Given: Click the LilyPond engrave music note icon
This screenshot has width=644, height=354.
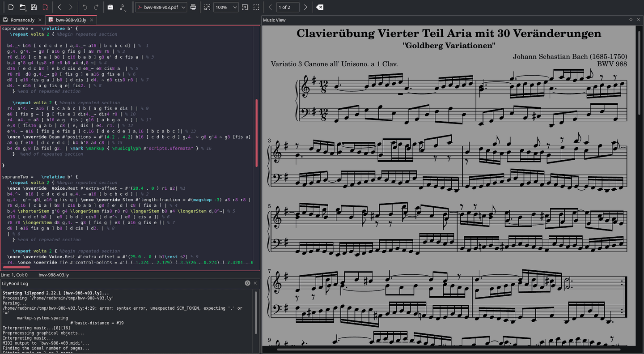Looking at the screenshot, I should pos(122,7).
